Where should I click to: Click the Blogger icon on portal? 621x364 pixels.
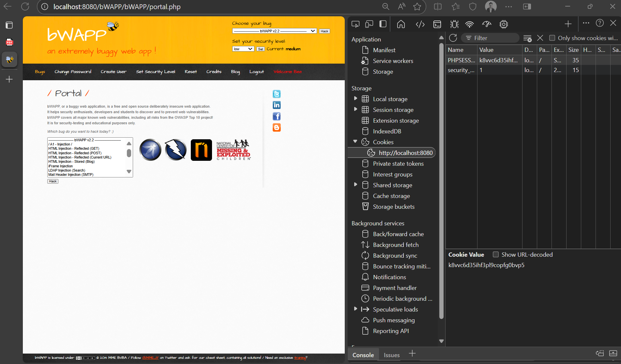(x=277, y=128)
